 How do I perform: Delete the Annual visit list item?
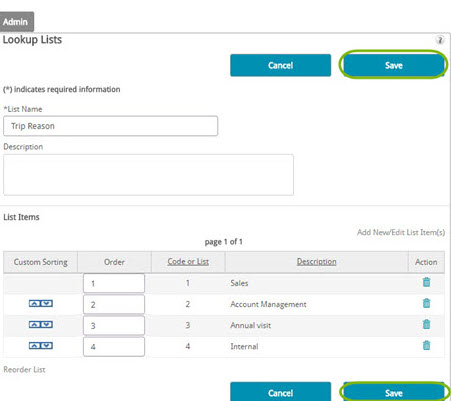426,324
